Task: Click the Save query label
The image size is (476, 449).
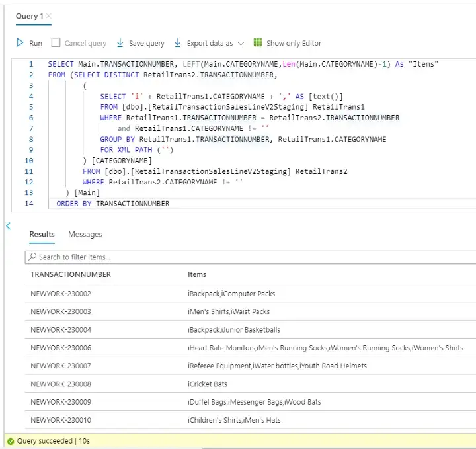Action: pyautogui.click(x=147, y=44)
